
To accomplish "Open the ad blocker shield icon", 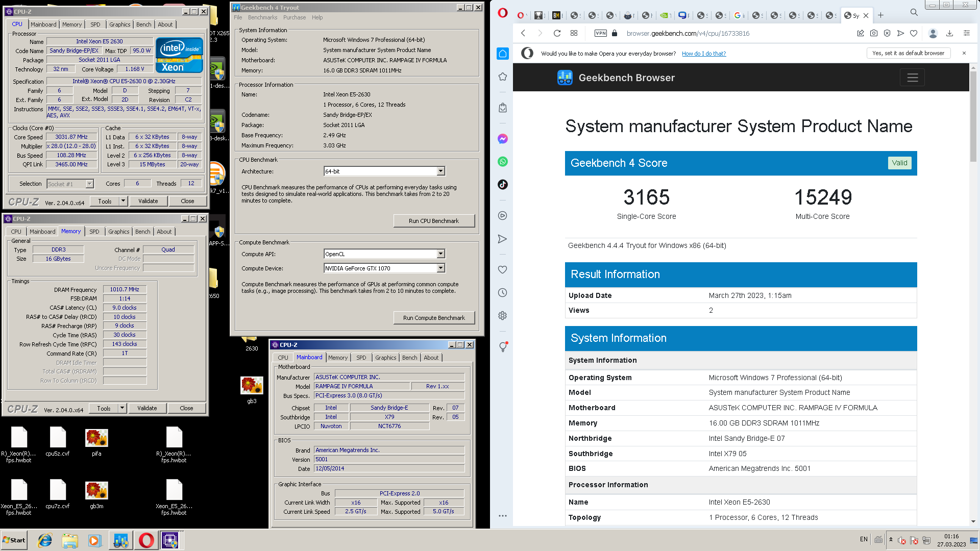I will (x=887, y=33).
